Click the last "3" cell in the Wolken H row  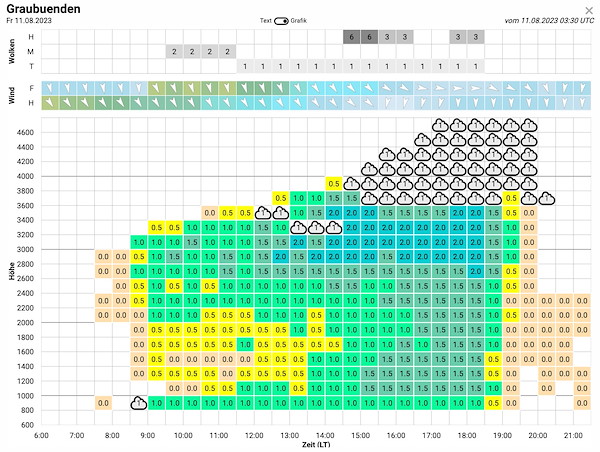coord(476,37)
